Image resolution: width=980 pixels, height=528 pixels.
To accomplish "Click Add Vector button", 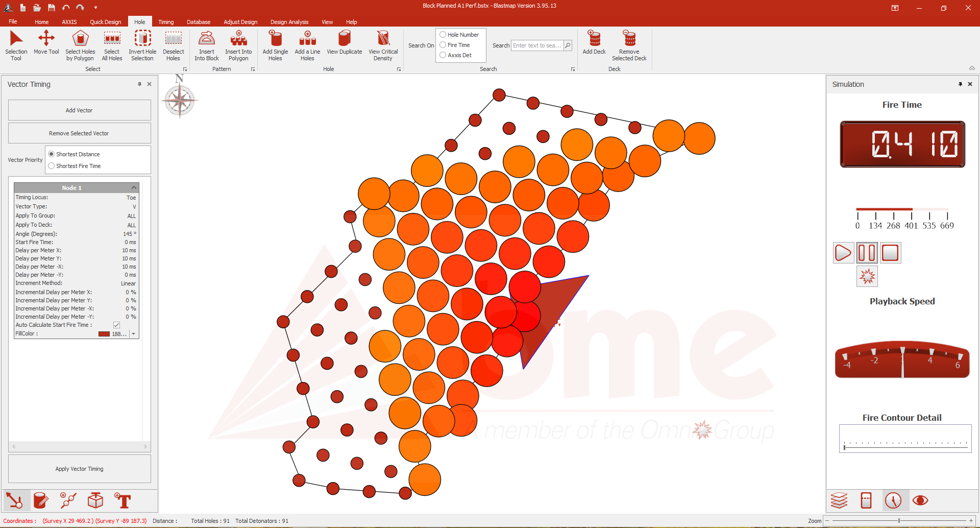I will click(x=79, y=110).
